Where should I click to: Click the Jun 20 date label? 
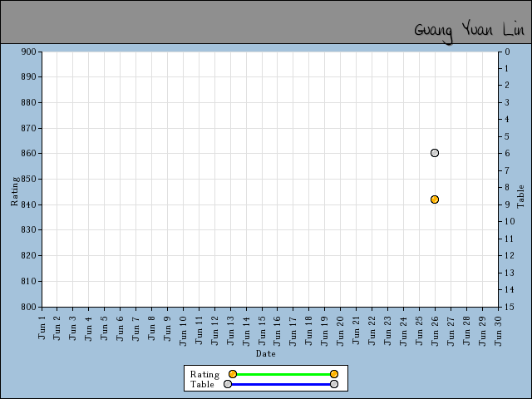[340, 331]
